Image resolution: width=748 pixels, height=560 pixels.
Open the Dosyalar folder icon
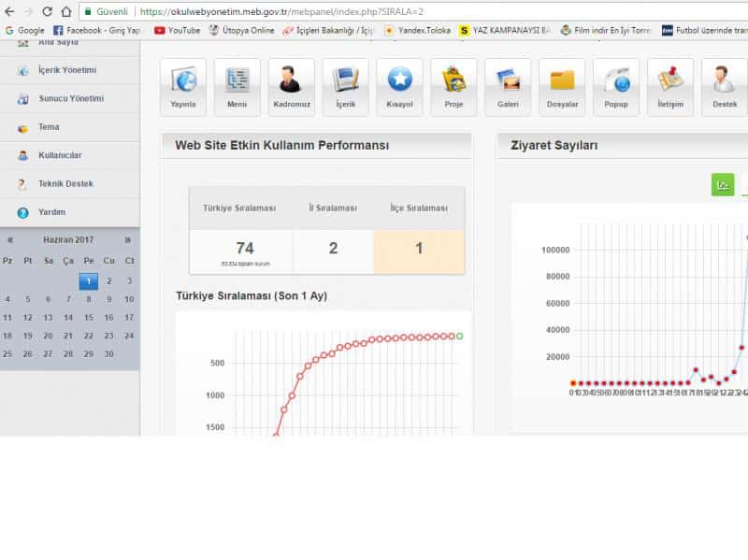point(562,86)
